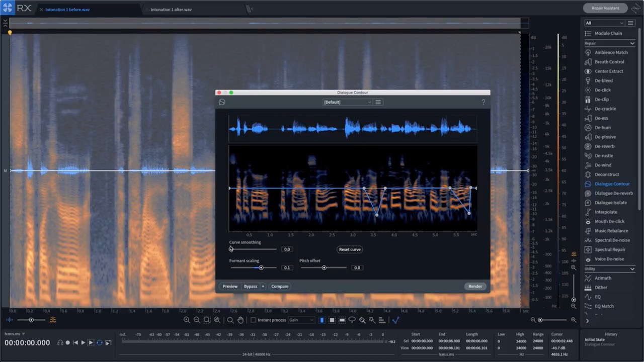Open the Music Rebalance module
The width and height of the screenshot is (644, 362).
pos(611,231)
